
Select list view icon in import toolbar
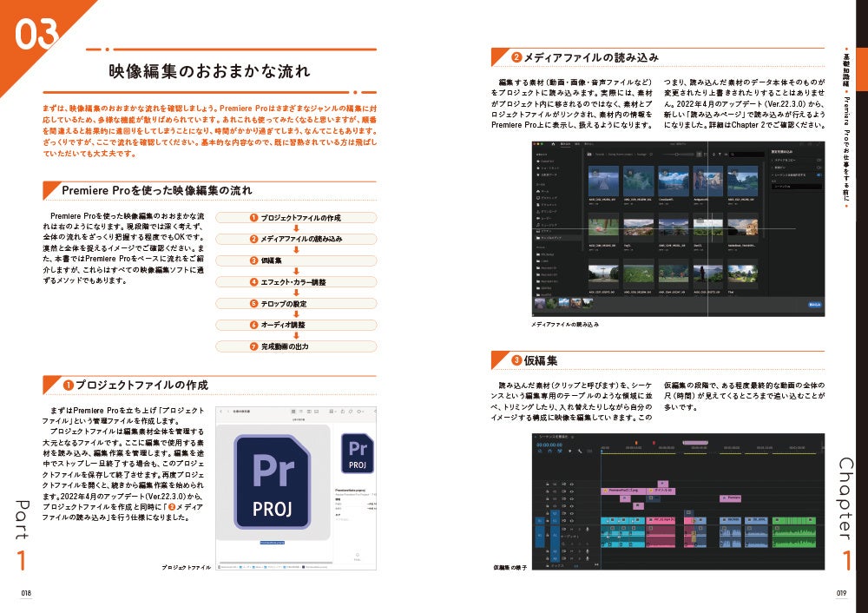pos(705,155)
